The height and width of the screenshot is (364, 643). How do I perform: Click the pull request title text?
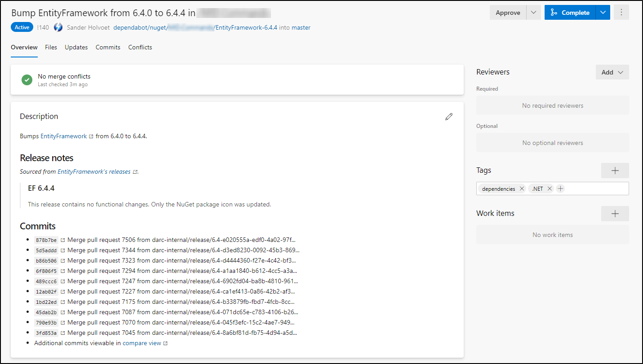click(x=141, y=13)
